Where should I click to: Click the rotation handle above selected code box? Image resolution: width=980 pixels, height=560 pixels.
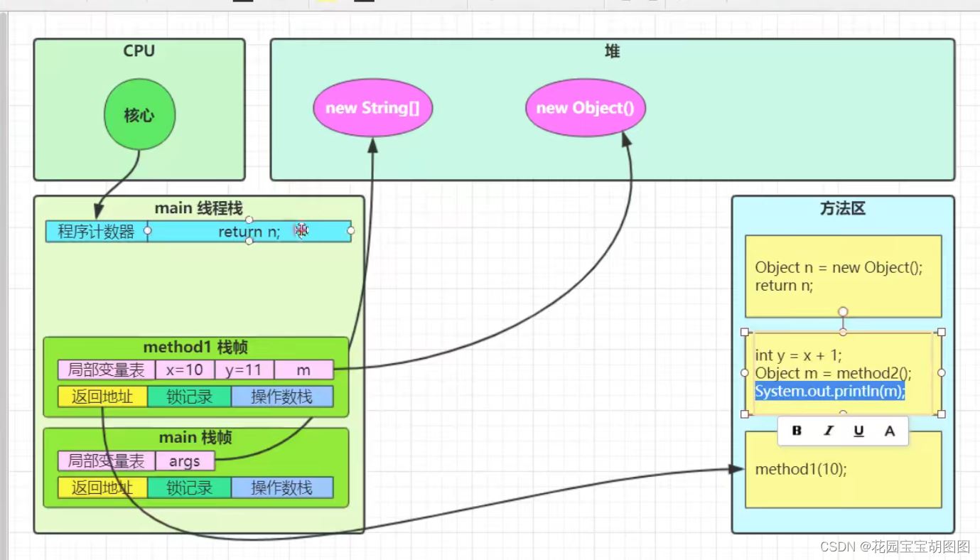[843, 311]
